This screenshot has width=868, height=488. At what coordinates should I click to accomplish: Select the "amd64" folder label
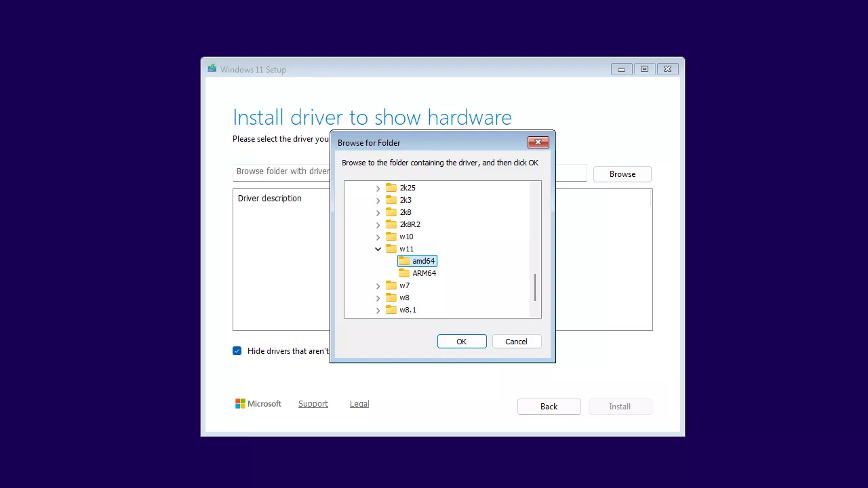pyautogui.click(x=424, y=261)
